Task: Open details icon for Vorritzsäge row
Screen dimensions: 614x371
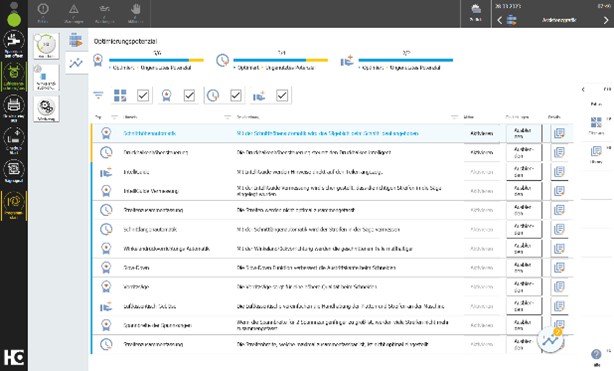Action: click(x=559, y=287)
